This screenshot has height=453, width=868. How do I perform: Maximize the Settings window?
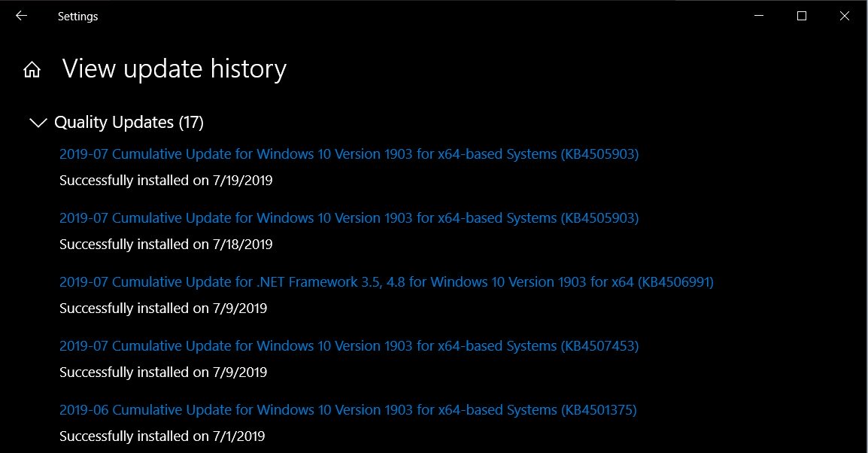click(802, 16)
